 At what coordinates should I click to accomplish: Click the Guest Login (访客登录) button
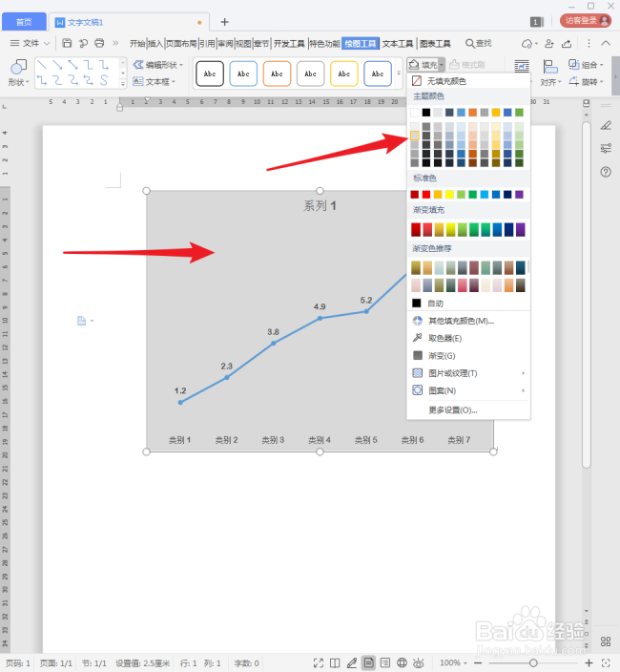point(586,21)
